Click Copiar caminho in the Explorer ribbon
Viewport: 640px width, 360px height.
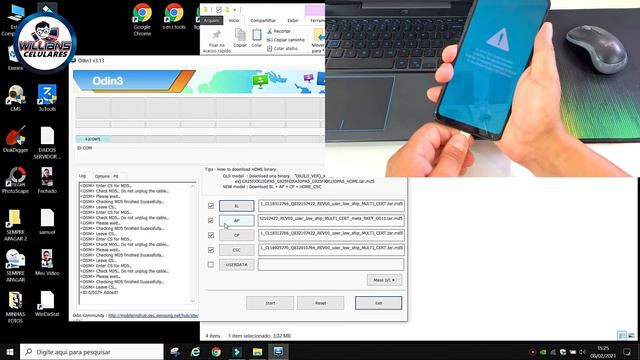click(286, 40)
